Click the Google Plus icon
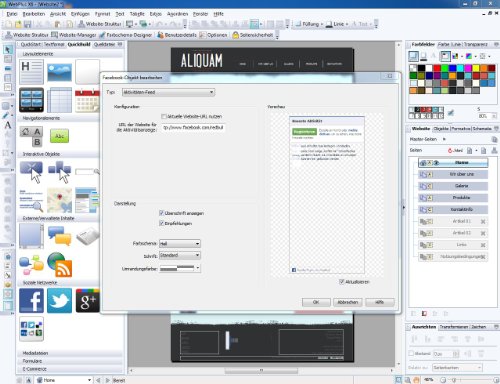Viewport: 500px width, 384px height. click(x=87, y=301)
